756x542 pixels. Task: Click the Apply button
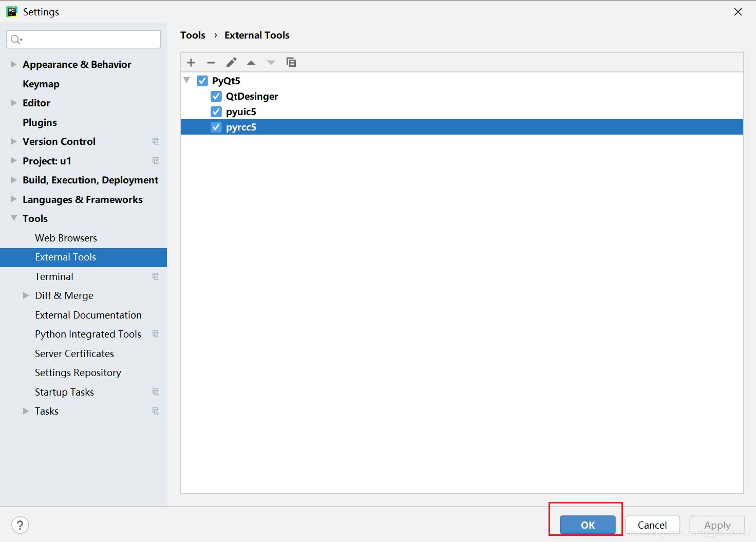pyautogui.click(x=717, y=525)
